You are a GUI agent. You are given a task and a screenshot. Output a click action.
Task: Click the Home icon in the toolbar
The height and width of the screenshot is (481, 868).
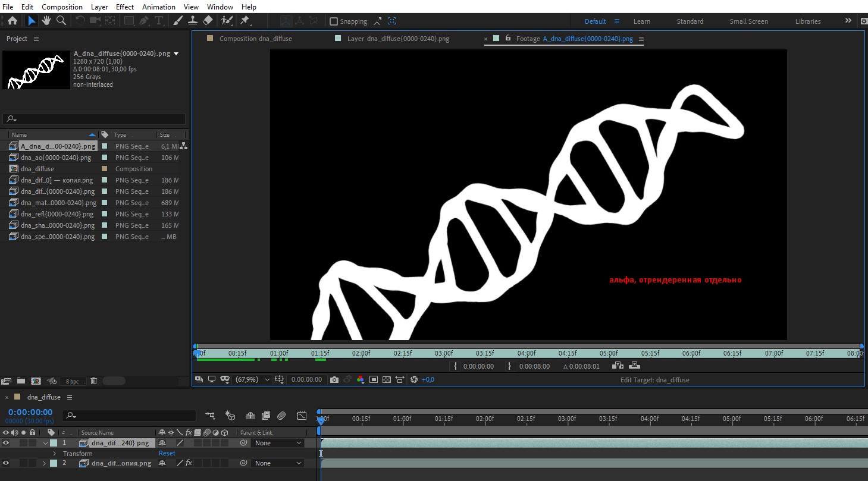(12, 21)
